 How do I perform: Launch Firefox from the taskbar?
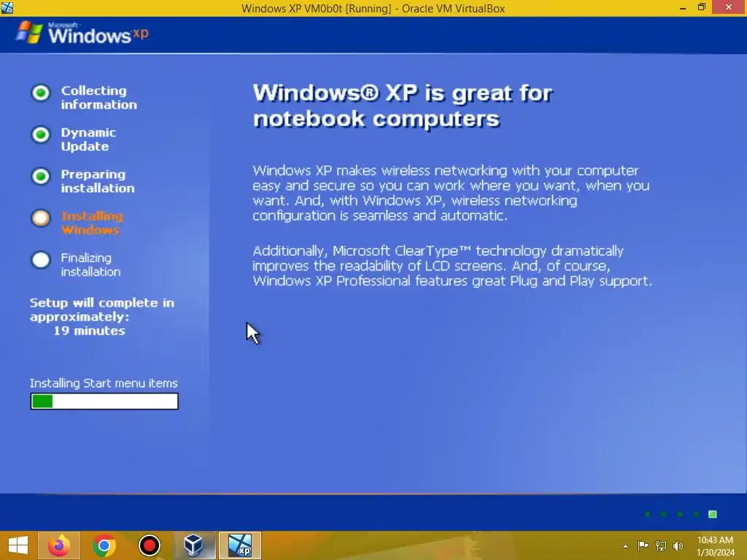pyautogui.click(x=58, y=545)
